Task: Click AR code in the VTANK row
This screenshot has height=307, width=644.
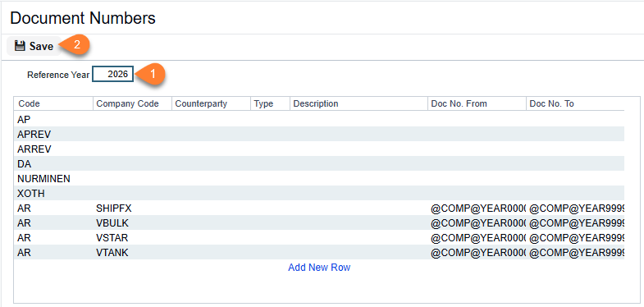Action: point(53,253)
